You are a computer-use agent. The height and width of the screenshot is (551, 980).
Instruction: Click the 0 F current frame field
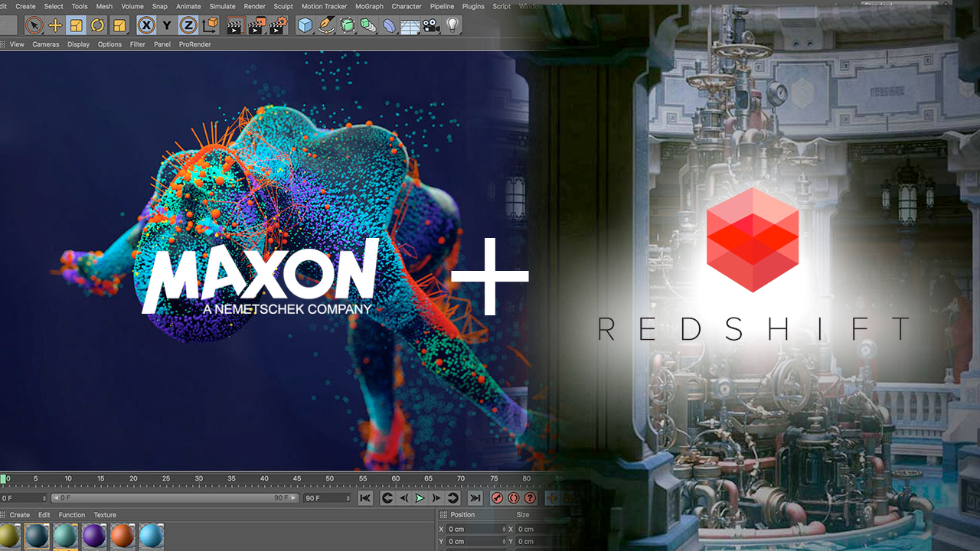pyautogui.click(x=24, y=498)
